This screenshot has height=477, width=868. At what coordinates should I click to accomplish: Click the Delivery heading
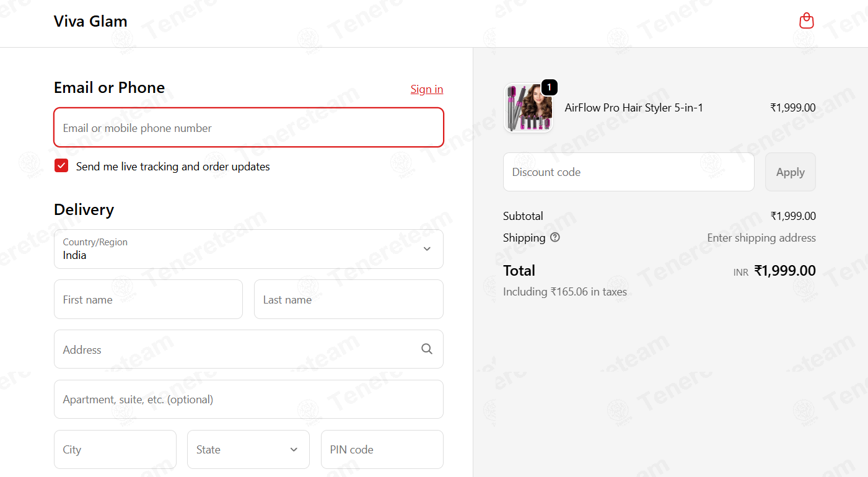coord(84,209)
